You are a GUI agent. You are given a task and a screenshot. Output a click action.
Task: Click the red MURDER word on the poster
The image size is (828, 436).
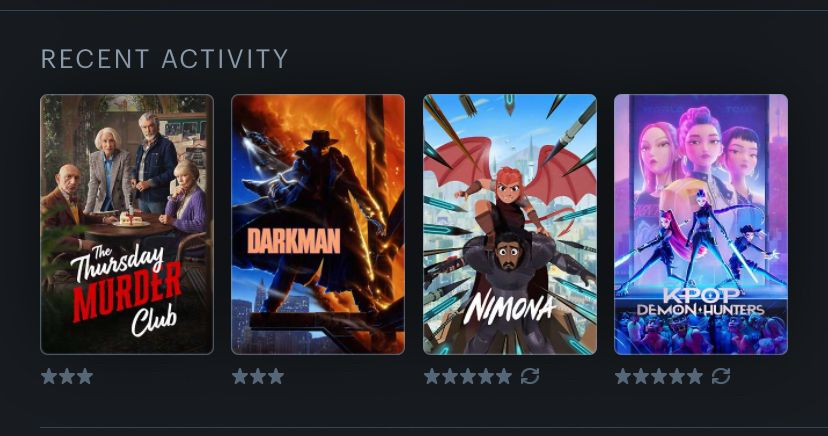click(127, 290)
